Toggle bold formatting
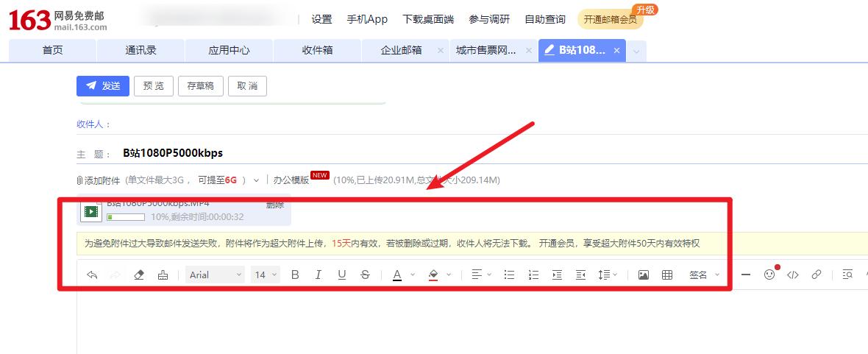 tap(295, 275)
